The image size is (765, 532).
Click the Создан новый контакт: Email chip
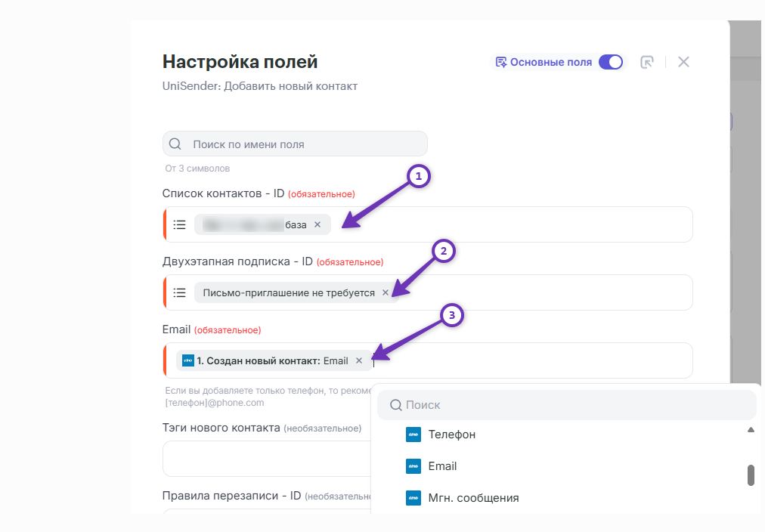coord(273,361)
